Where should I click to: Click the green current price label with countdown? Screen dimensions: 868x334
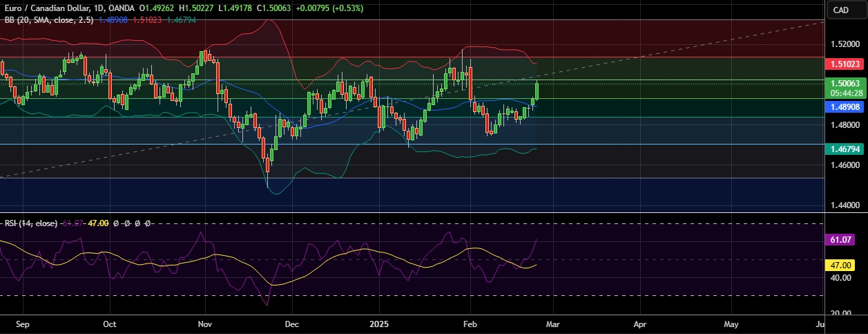(x=845, y=87)
